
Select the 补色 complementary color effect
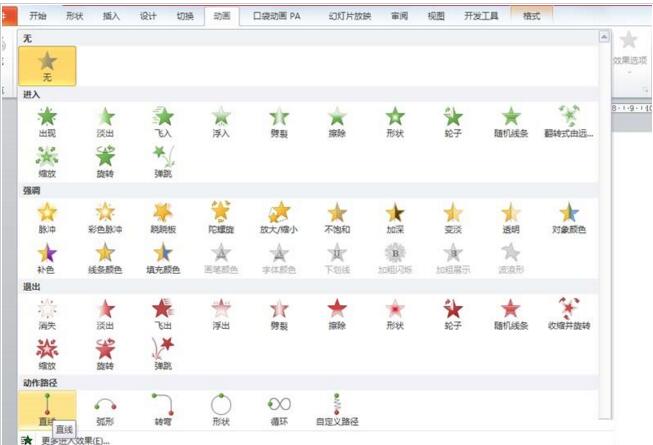coord(47,258)
